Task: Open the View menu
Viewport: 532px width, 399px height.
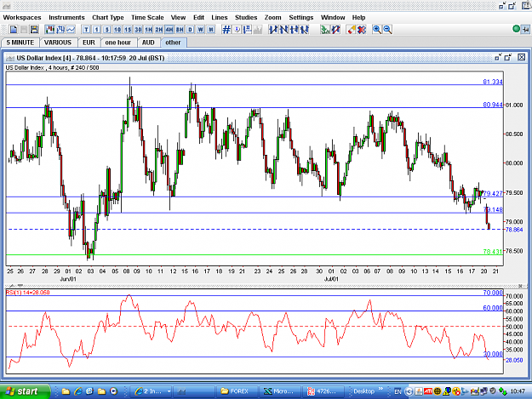Action: [x=178, y=17]
